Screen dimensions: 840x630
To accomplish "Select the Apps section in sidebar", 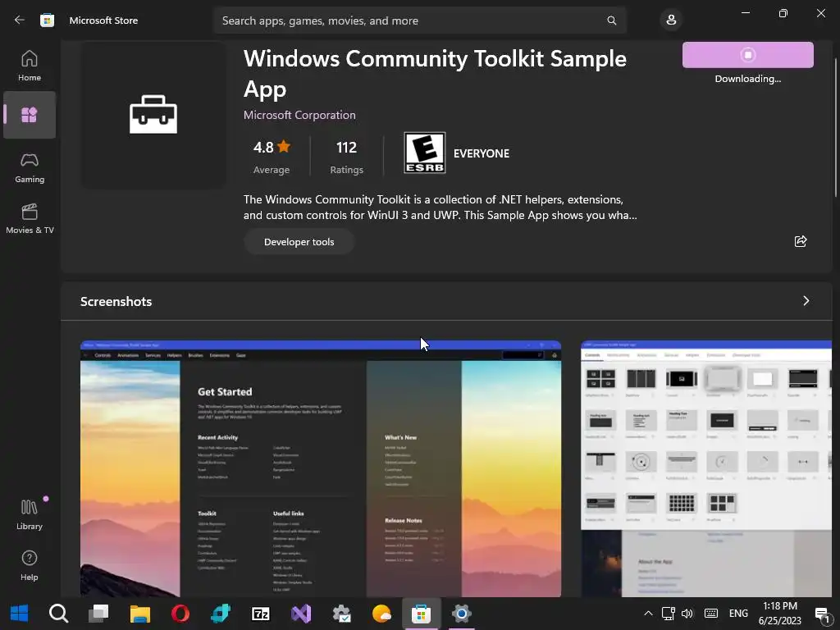I will pyautogui.click(x=30, y=115).
